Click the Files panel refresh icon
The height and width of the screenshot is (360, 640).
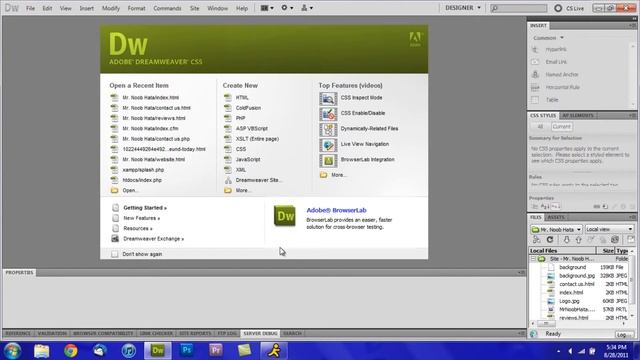550,240
